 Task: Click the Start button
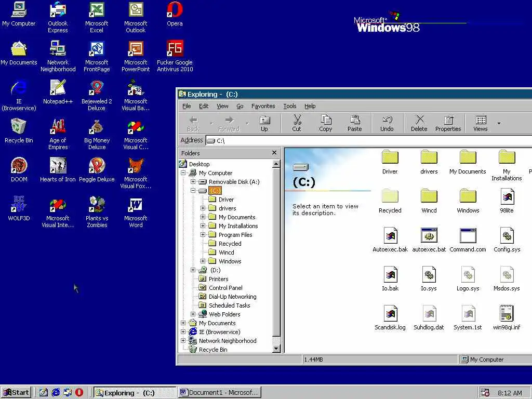coord(16,393)
